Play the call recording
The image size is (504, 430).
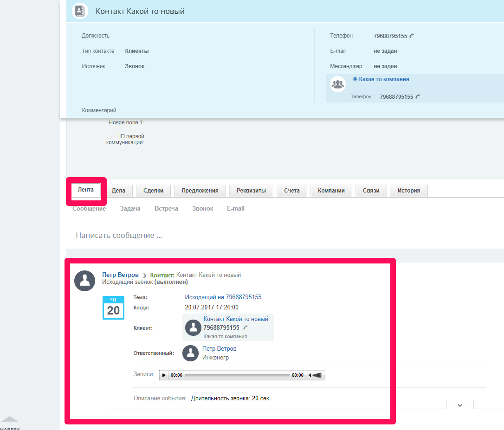tap(164, 375)
